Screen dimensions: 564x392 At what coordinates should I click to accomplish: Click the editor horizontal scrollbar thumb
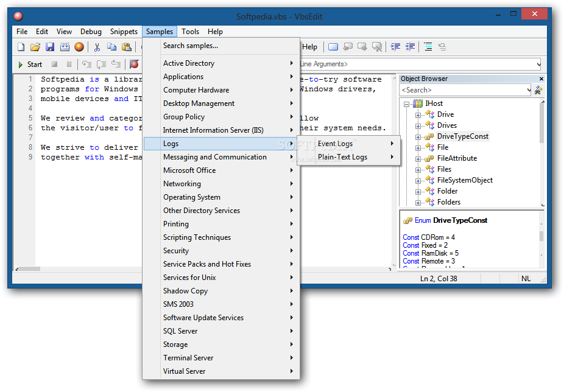tap(29, 269)
